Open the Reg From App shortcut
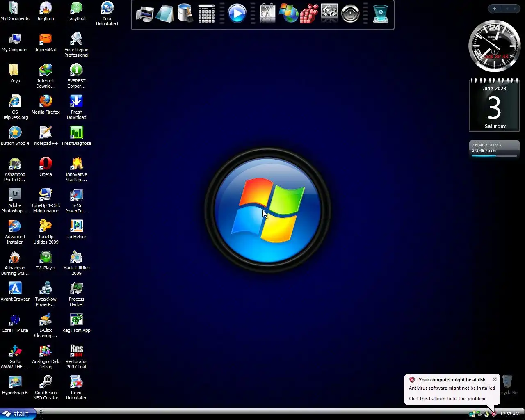 [76, 323]
